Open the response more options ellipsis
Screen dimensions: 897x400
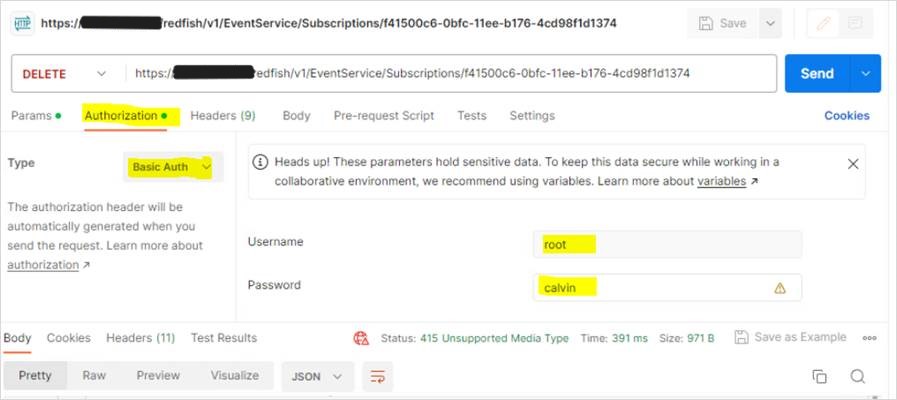tap(869, 338)
